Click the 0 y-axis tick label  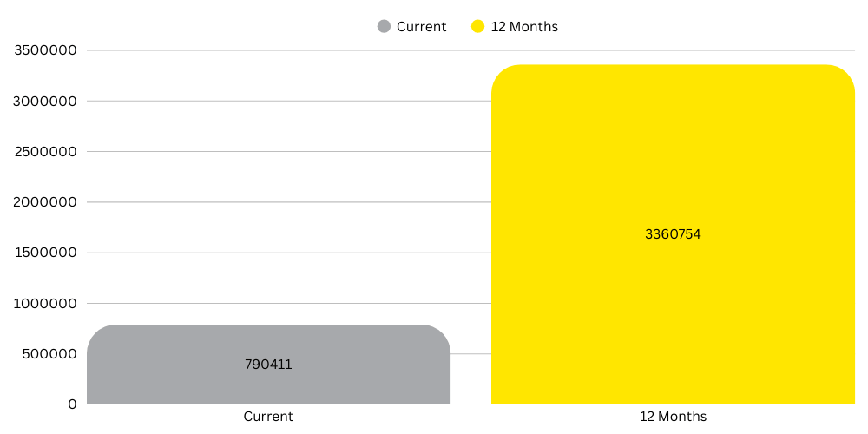[71, 404]
